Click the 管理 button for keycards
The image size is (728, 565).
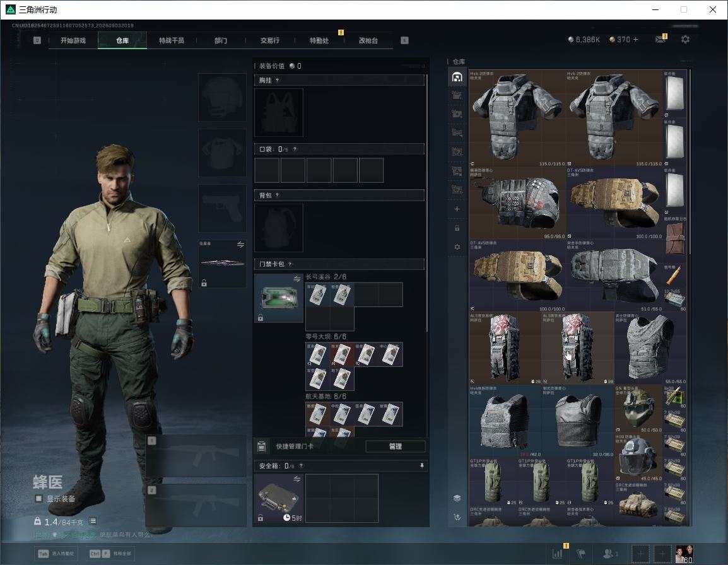(396, 446)
